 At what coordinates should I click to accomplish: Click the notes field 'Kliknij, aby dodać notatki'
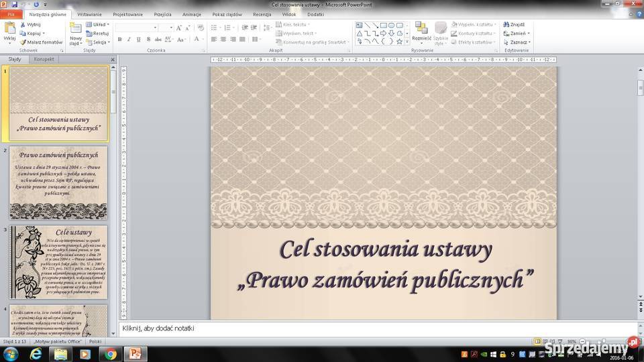(376, 328)
